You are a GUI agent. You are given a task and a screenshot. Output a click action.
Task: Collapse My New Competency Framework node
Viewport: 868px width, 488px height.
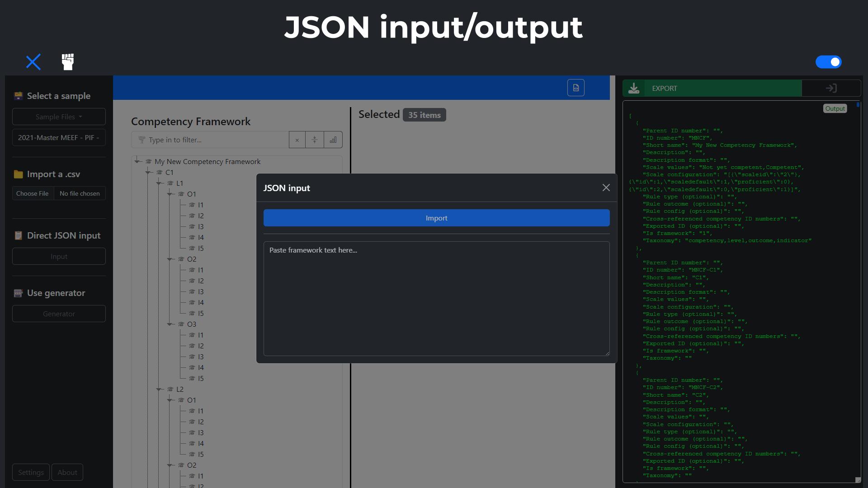click(137, 161)
